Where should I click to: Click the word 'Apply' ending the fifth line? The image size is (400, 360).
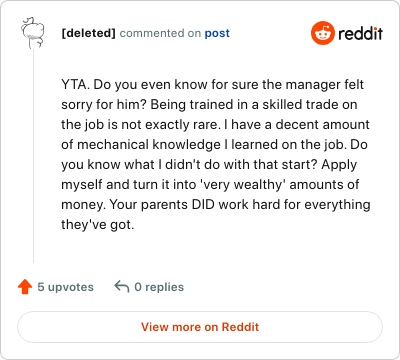(x=339, y=165)
